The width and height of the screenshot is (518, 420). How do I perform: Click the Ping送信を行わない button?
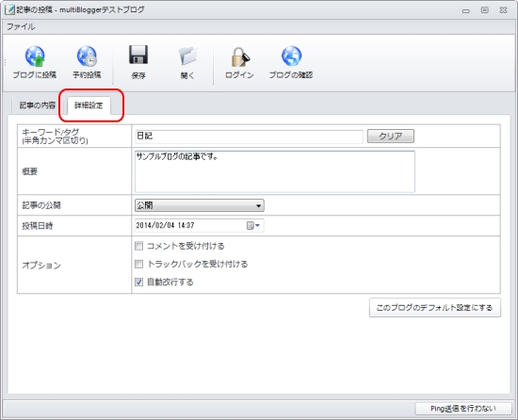[x=463, y=409]
